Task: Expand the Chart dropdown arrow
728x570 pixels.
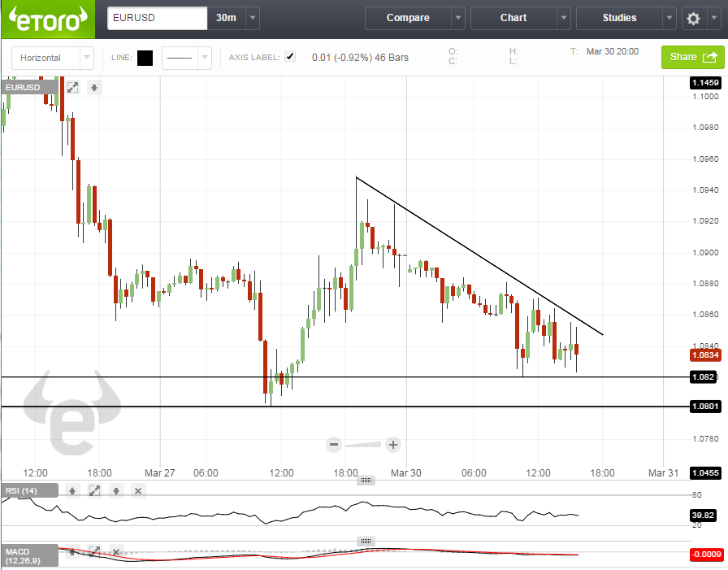Action: click(564, 18)
